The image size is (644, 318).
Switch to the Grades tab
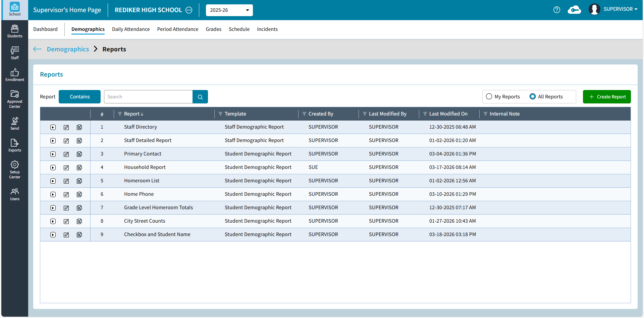point(214,29)
